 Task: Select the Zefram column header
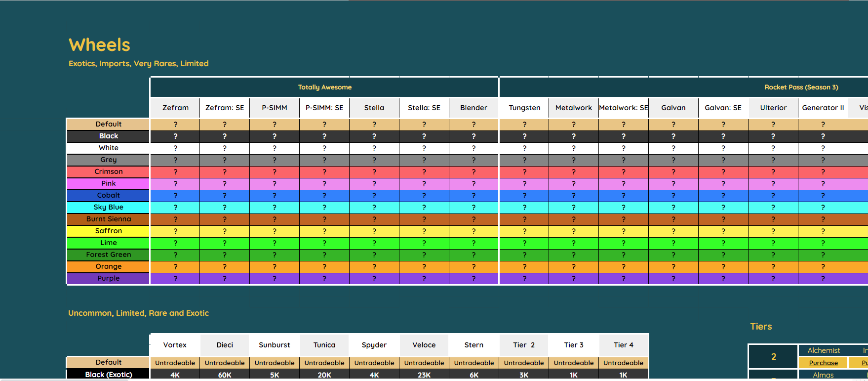[175, 108]
